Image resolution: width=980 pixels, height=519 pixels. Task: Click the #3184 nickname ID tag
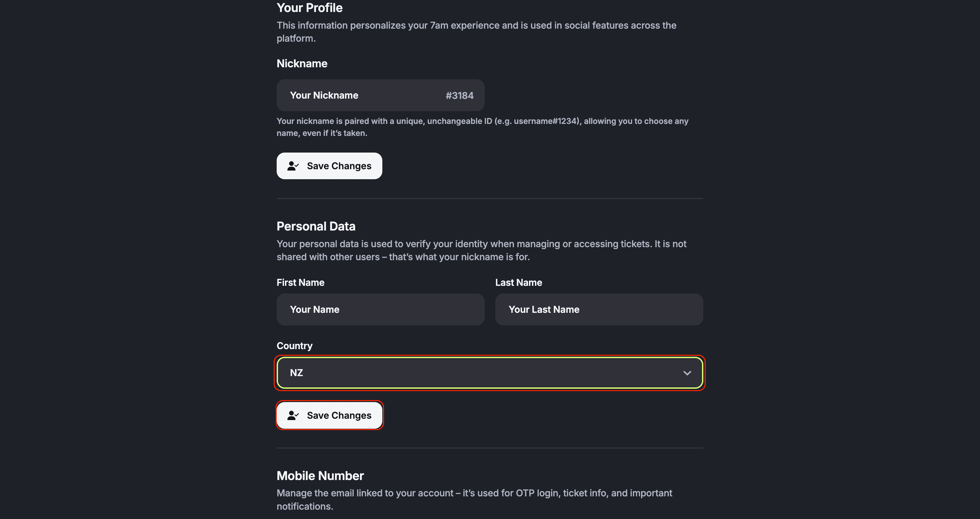pos(459,96)
